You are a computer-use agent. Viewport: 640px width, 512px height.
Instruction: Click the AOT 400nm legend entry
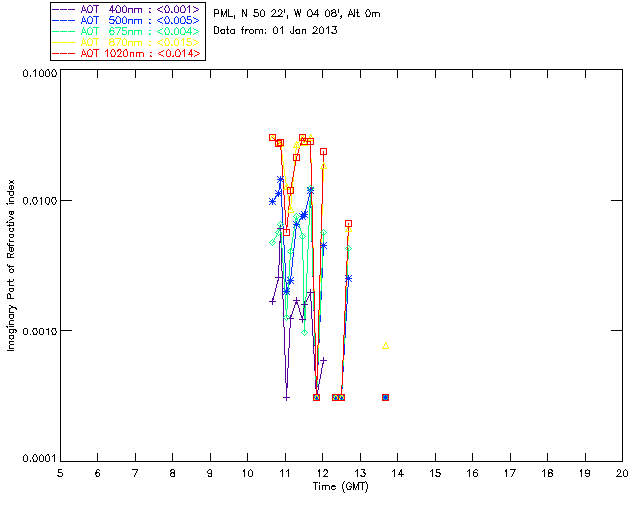[126, 9]
